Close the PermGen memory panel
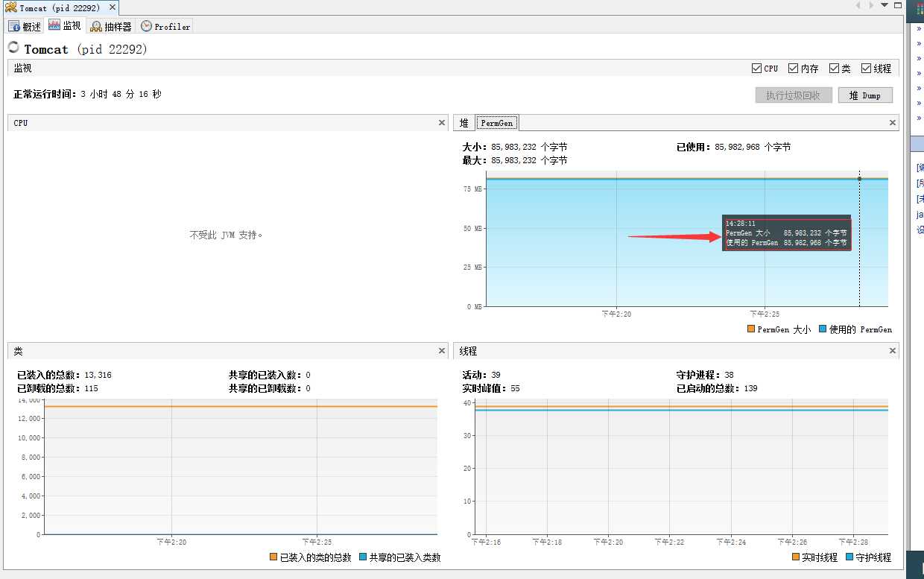The width and height of the screenshot is (924, 579). point(893,123)
